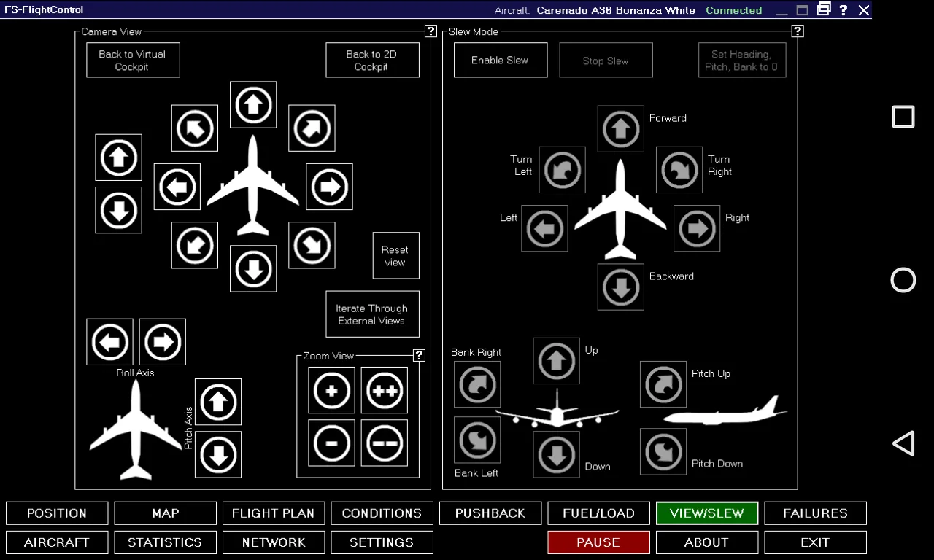
Task: Zoom in fast with double plus
Action: point(384,391)
